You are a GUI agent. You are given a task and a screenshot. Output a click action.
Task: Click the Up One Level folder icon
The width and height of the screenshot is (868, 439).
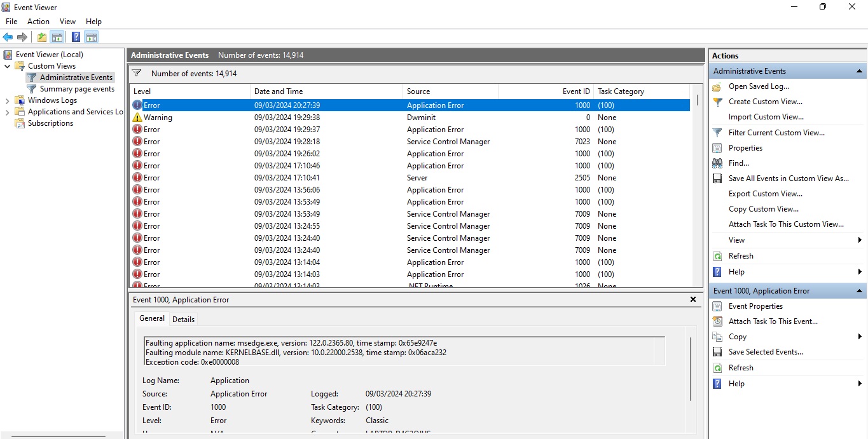pyautogui.click(x=41, y=37)
